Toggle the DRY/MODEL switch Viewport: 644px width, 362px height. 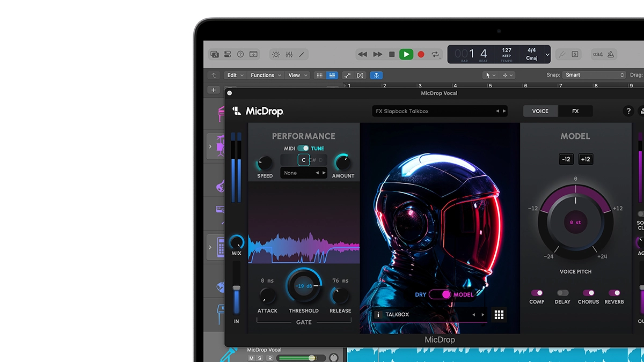[440, 294]
